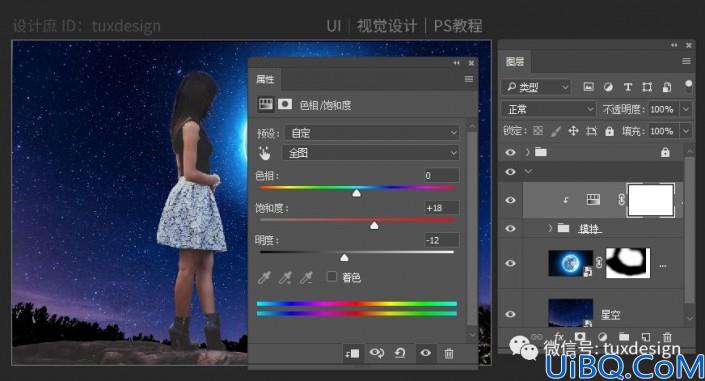Adjust the 饱和度 saturation slider handle
The width and height of the screenshot is (705, 381).
pos(374,225)
